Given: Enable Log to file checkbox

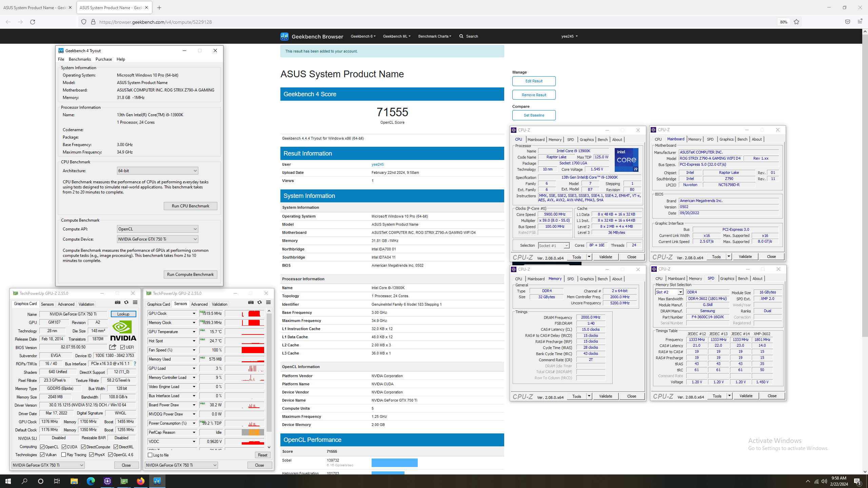Looking at the screenshot, I should click(x=150, y=455).
